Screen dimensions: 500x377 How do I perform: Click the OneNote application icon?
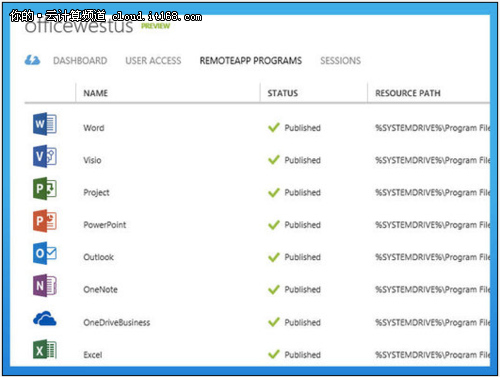click(45, 286)
